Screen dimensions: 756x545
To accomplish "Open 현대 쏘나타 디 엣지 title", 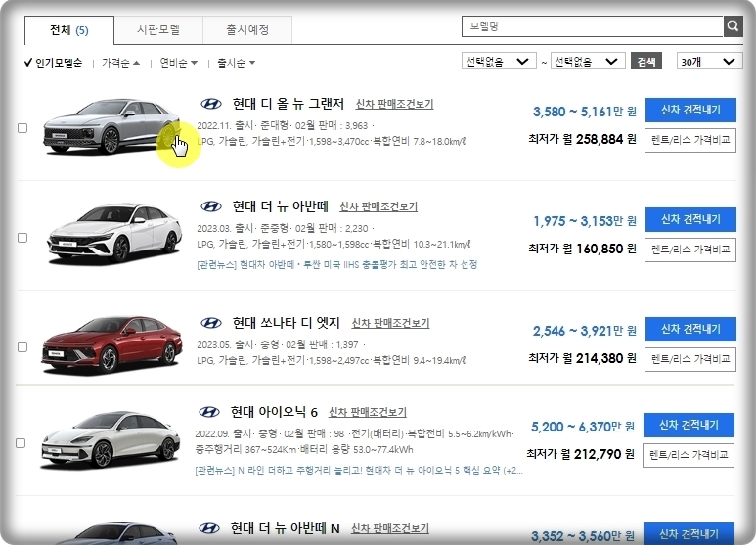I will coord(286,323).
